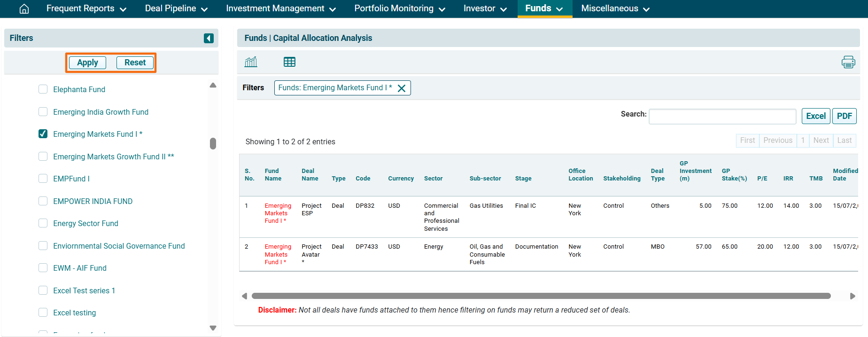Expand the Deal Pipeline dropdown menu
The image size is (868, 337).
pyautogui.click(x=176, y=9)
